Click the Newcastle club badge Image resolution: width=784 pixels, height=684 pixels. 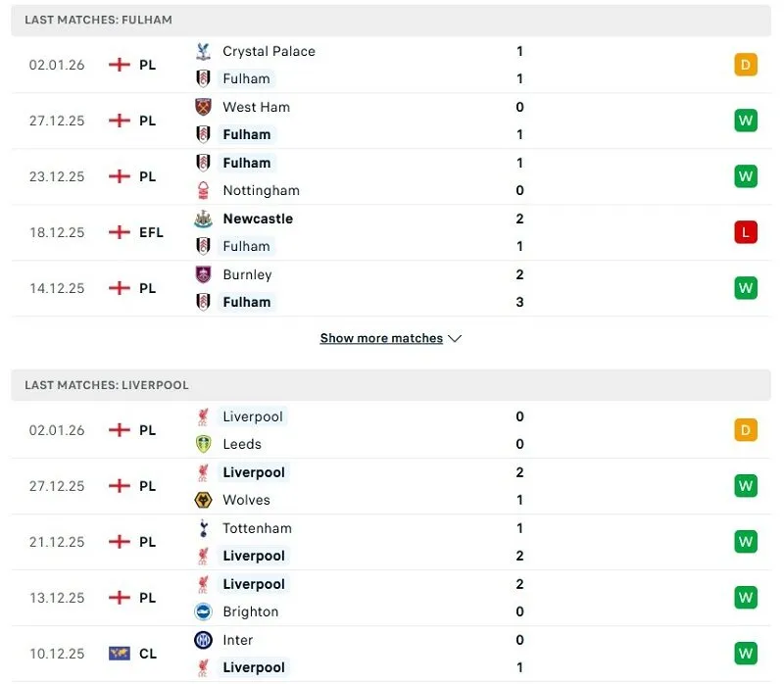coord(202,219)
